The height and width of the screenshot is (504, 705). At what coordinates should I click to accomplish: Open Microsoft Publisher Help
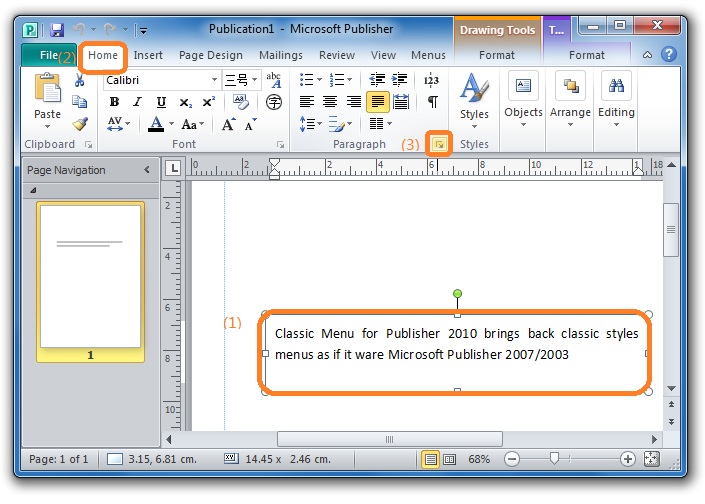coord(669,54)
